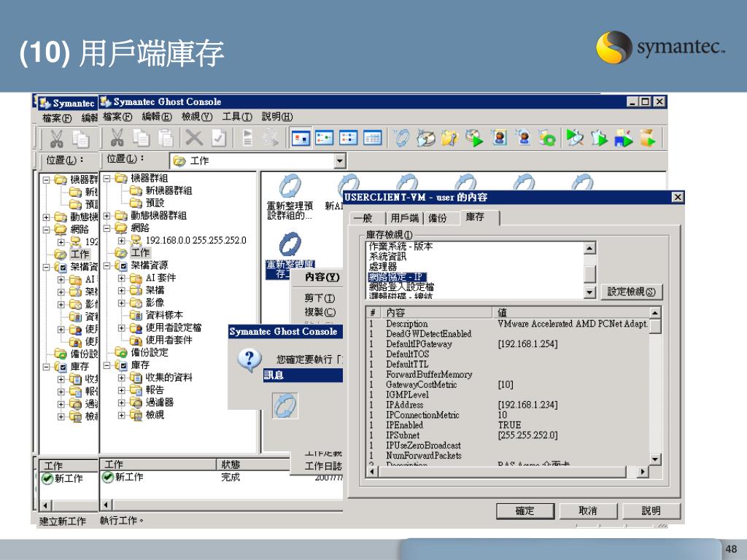Choose 複製(C) in the context menu
This screenshot has width=747, height=560.
[x=320, y=312]
